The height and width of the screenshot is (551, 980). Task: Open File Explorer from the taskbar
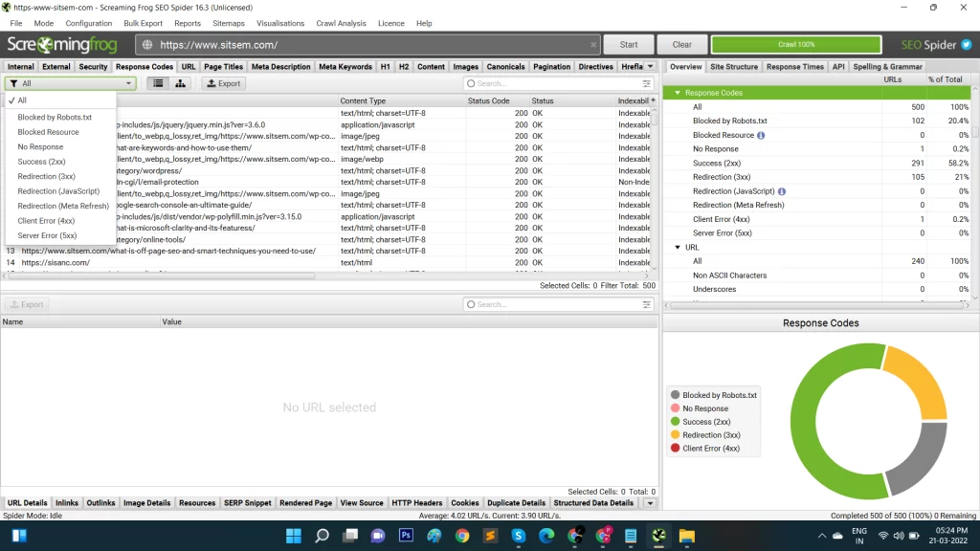(687, 536)
